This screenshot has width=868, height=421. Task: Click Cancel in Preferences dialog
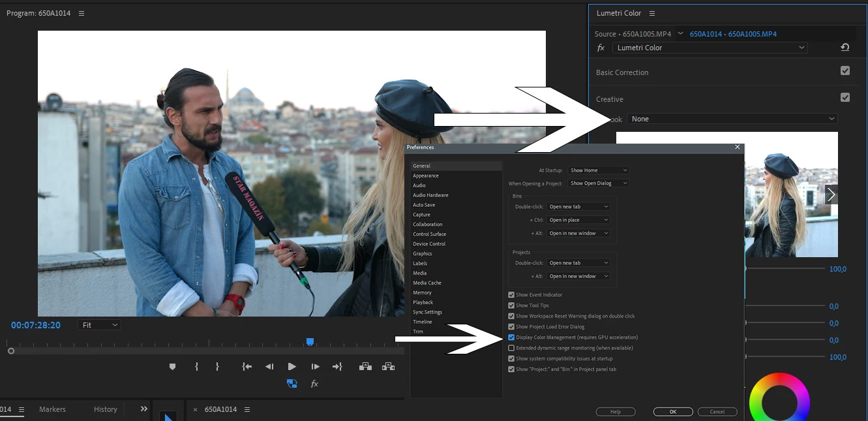(717, 412)
